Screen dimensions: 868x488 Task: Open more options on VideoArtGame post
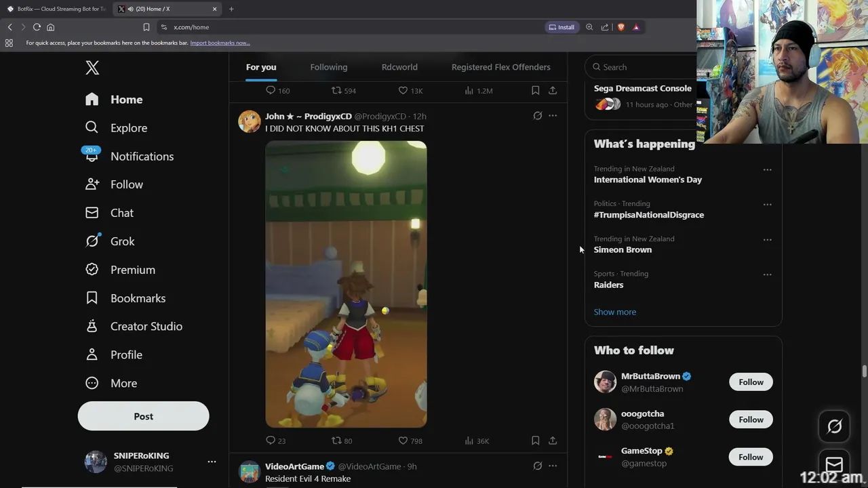tap(553, 466)
